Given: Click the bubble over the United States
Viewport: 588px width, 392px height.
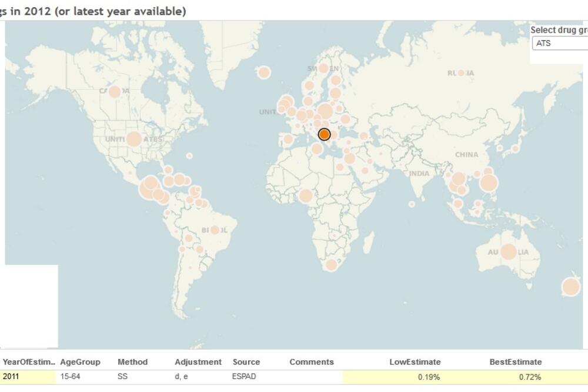Looking at the screenshot, I should coord(134,139).
